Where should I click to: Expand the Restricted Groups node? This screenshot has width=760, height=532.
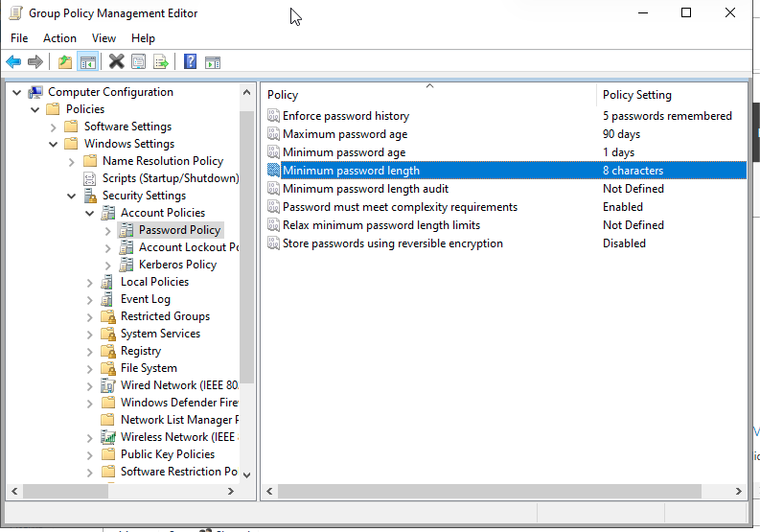point(90,317)
